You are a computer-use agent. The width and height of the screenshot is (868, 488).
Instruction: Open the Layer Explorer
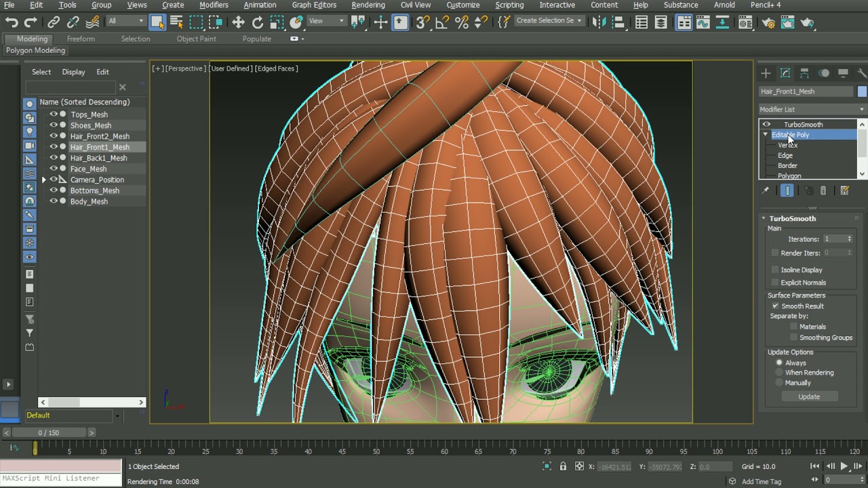point(661,22)
